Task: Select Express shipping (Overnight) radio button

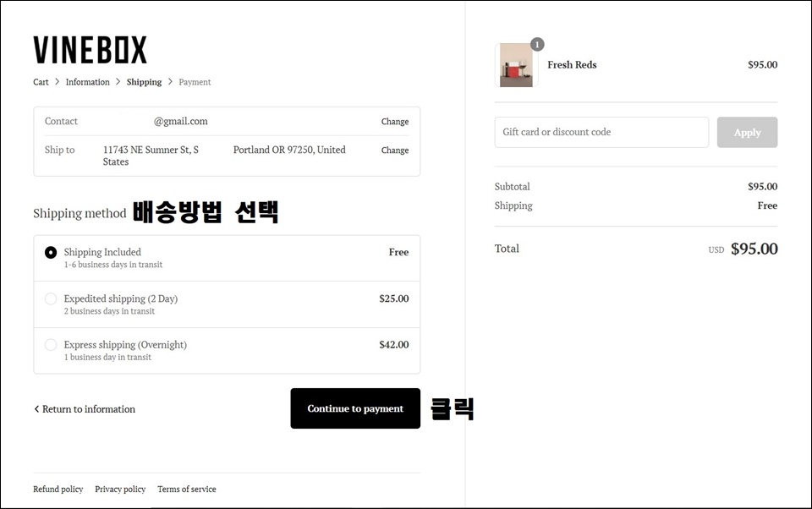Action: pyautogui.click(x=51, y=345)
